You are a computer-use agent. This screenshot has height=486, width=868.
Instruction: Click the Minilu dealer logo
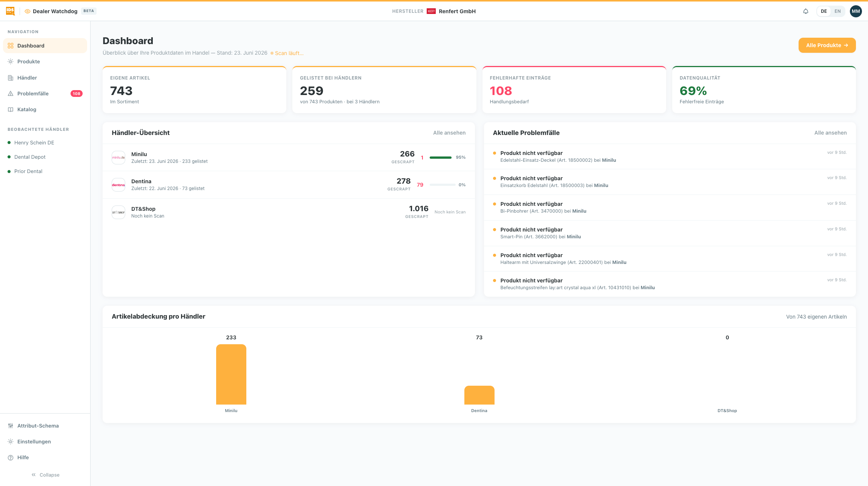118,158
